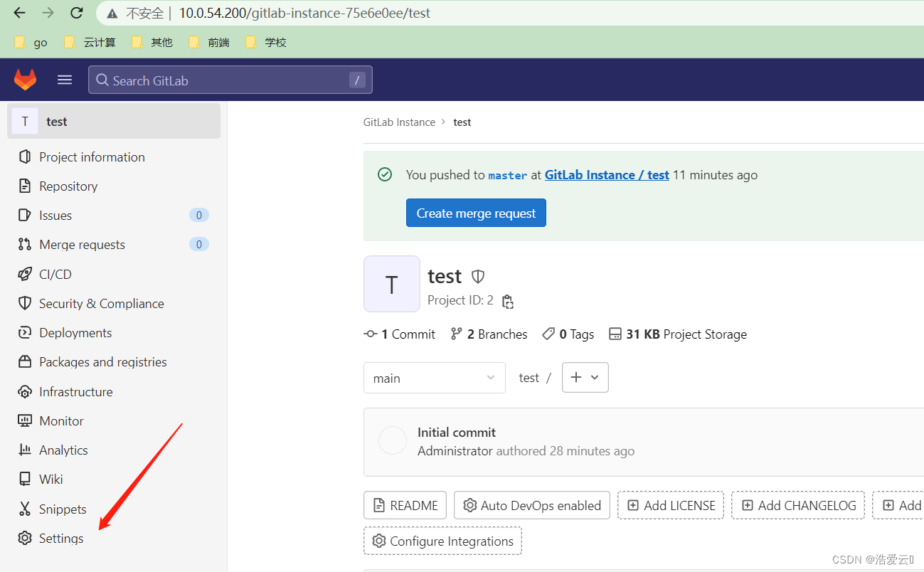Reload the page with refresh icon
This screenshot has width=924, height=572.
[77, 13]
